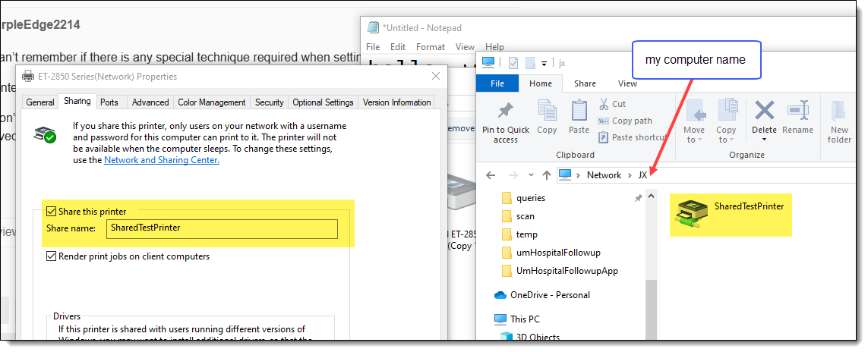Image resolution: width=868 pixels, height=352 pixels.
Task: Click Copy path in the ribbon
Action: [632, 121]
